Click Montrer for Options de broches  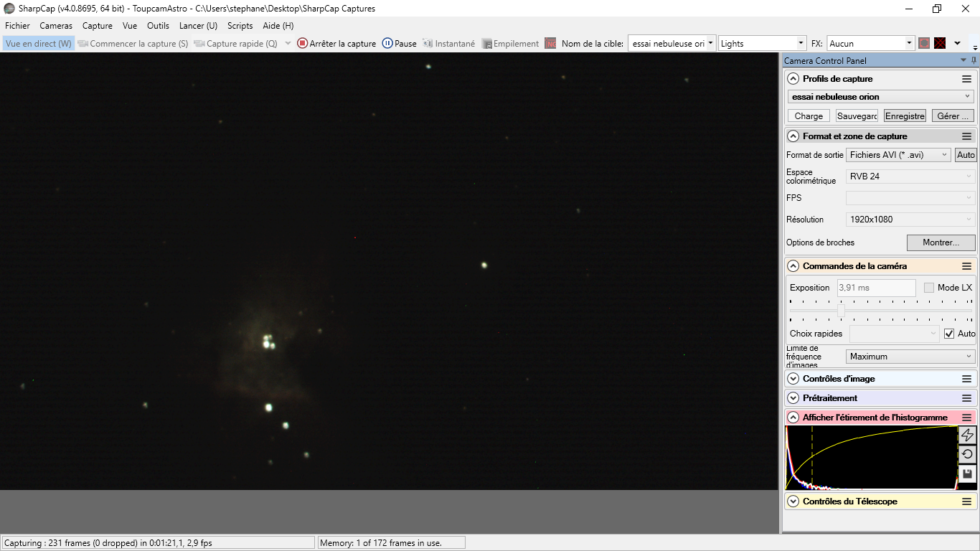pos(941,242)
